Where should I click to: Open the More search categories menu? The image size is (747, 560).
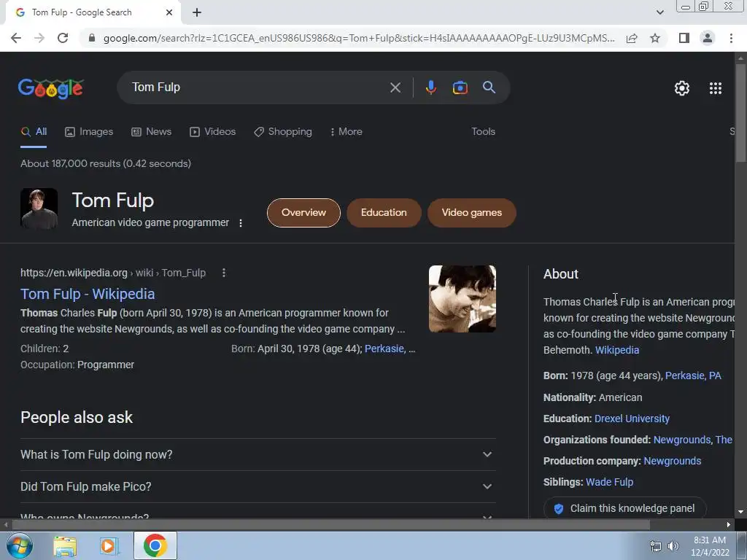[347, 132]
